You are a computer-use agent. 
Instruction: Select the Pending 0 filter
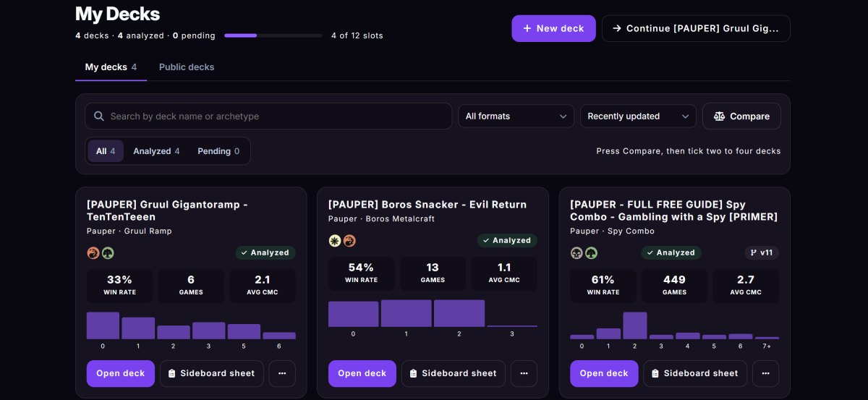pos(218,151)
